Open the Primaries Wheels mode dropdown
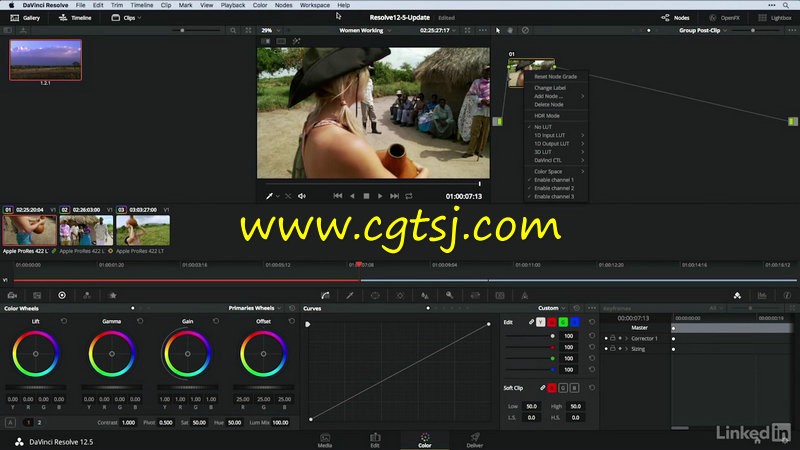 [255, 308]
